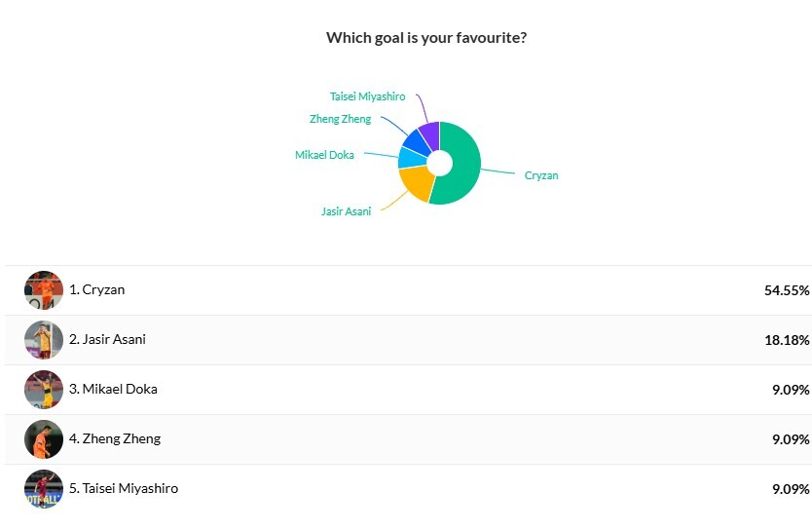Click Cryzan's player avatar thumbnail
The width and height of the screenshot is (812, 530).
pyautogui.click(x=44, y=290)
